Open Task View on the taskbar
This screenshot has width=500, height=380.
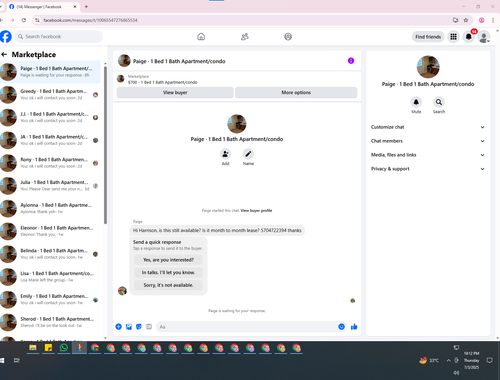pos(16,360)
